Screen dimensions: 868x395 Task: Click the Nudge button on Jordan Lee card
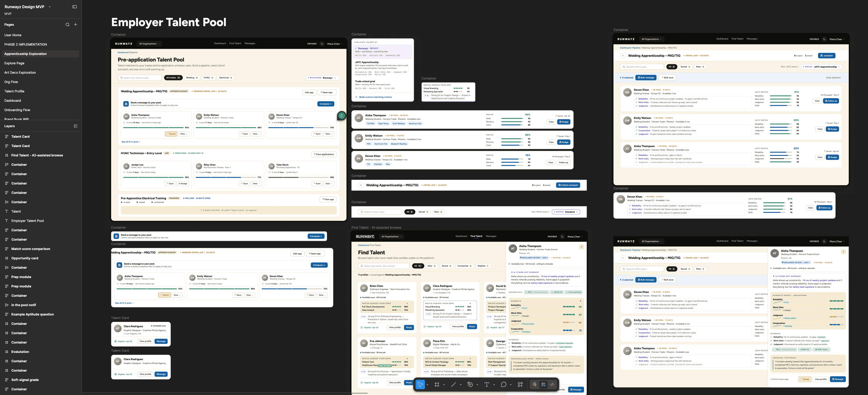[x=183, y=184]
